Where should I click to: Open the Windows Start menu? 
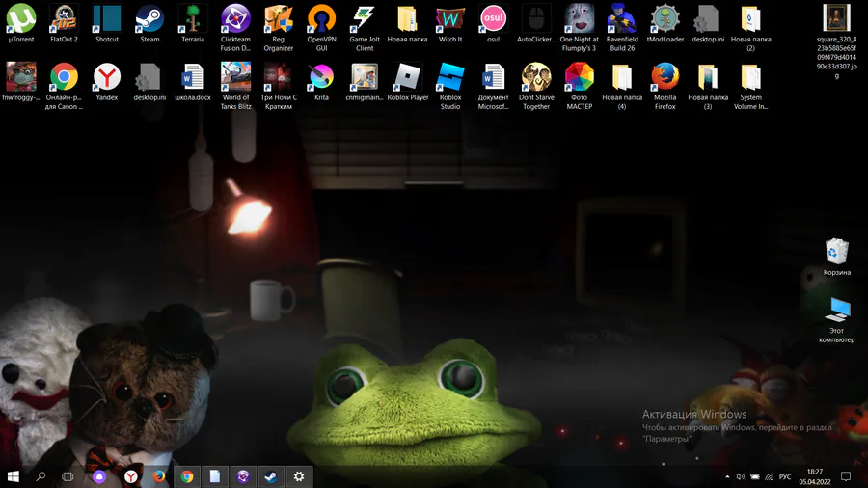pos(14,476)
